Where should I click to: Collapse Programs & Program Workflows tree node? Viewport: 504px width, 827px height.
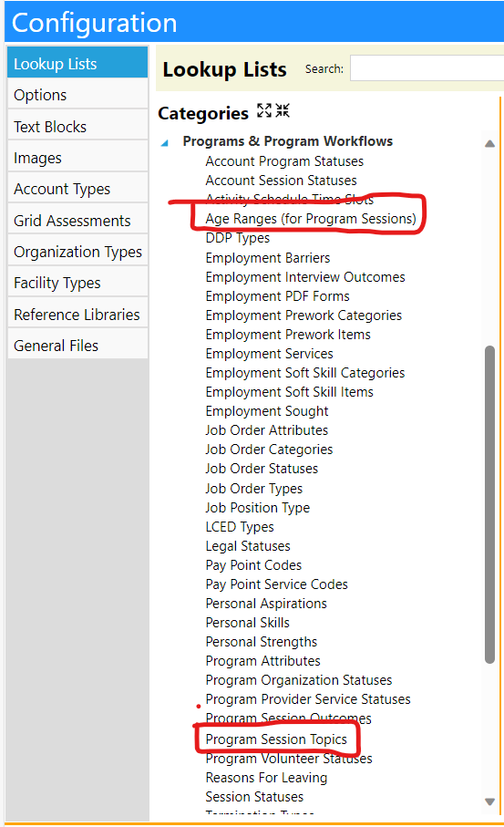[165, 142]
